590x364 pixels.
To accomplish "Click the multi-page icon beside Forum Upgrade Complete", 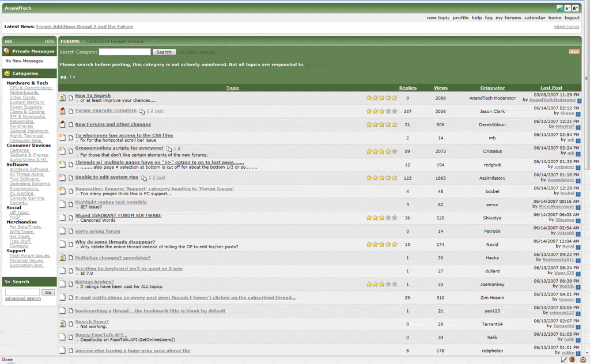I will pyautogui.click(x=142, y=111).
